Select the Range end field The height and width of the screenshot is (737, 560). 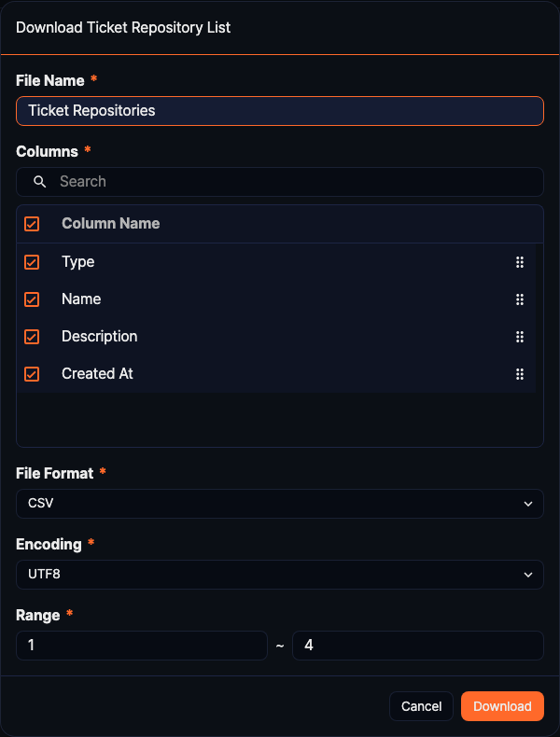[x=417, y=646]
